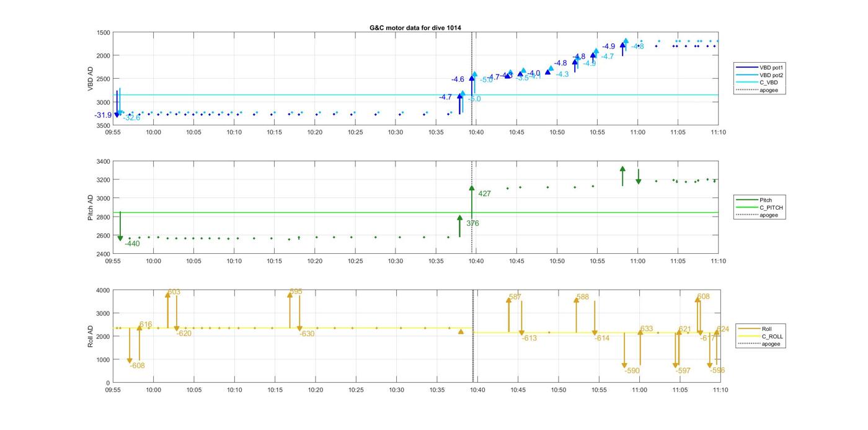Click the '3400' tick on the Pitch axis
The width and height of the screenshot is (868, 430).
coord(104,162)
